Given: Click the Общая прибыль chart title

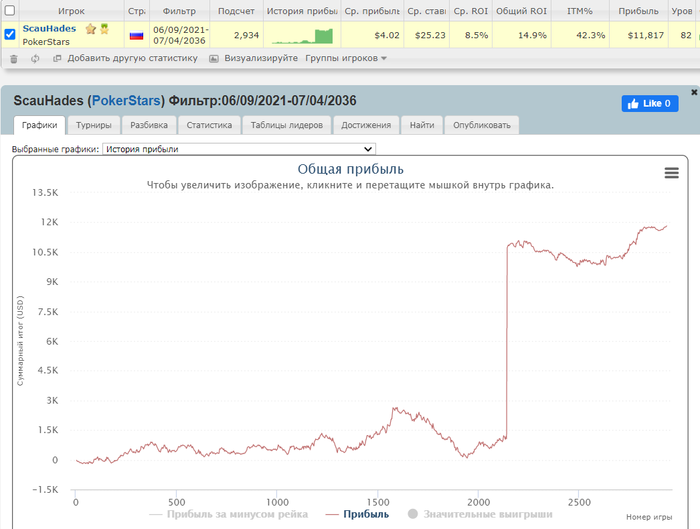Looking at the screenshot, I should [350, 169].
